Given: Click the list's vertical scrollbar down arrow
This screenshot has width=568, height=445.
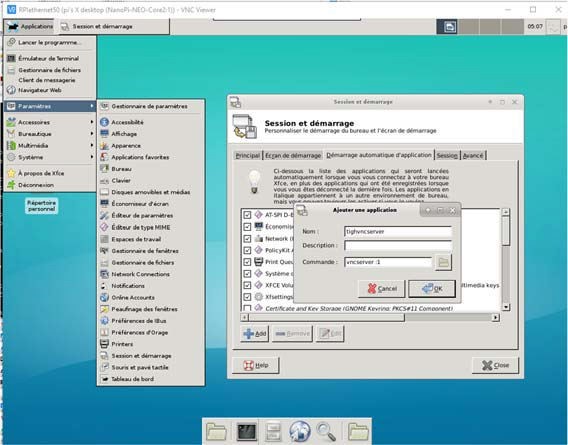Looking at the screenshot, I should click(x=506, y=307).
